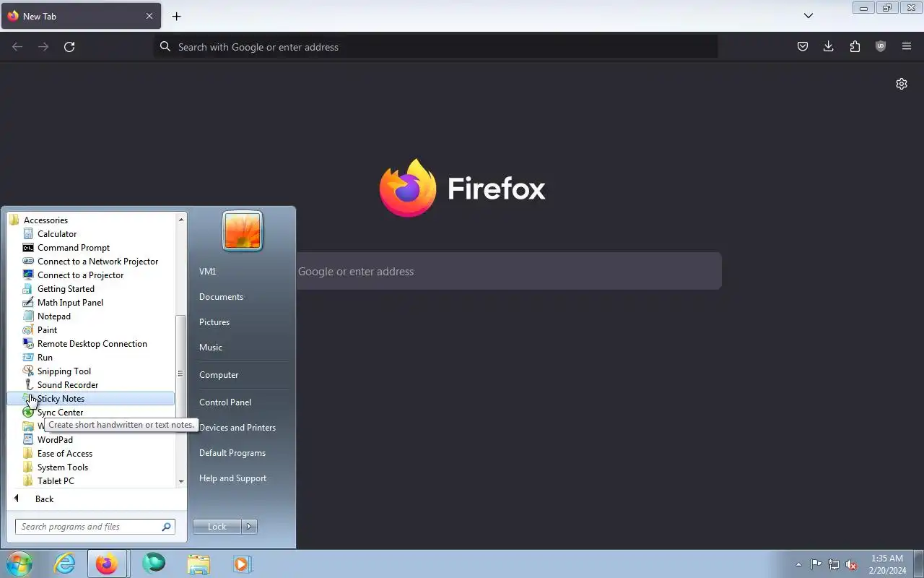Open Windows Media Player from taskbar
Image resolution: width=924 pixels, height=578 pixels.
[243, 564]
